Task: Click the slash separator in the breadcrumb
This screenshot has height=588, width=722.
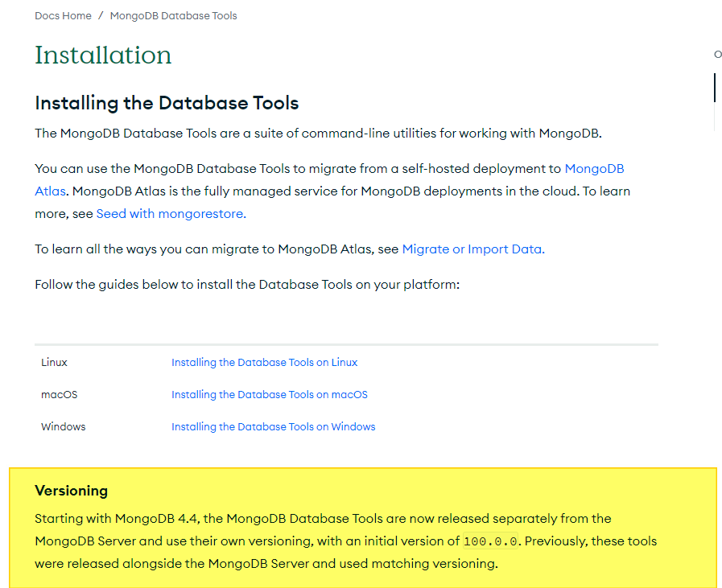Action: [101, 16]
